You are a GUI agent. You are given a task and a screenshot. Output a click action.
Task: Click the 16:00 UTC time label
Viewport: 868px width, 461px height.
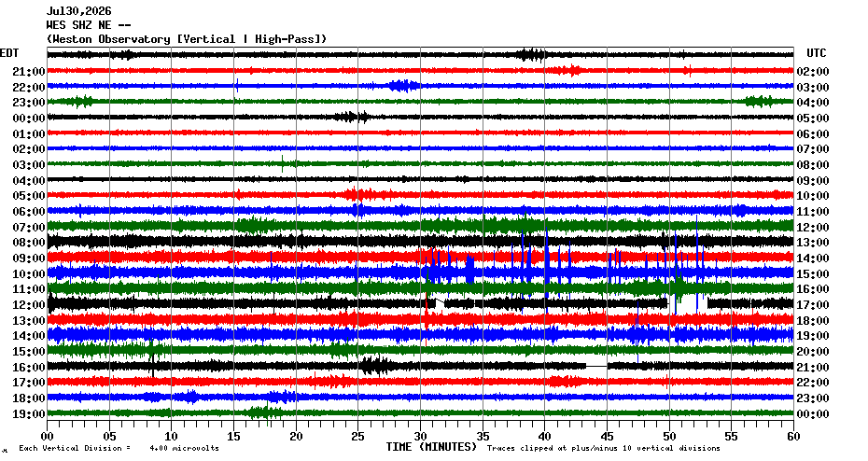[813, 289]
